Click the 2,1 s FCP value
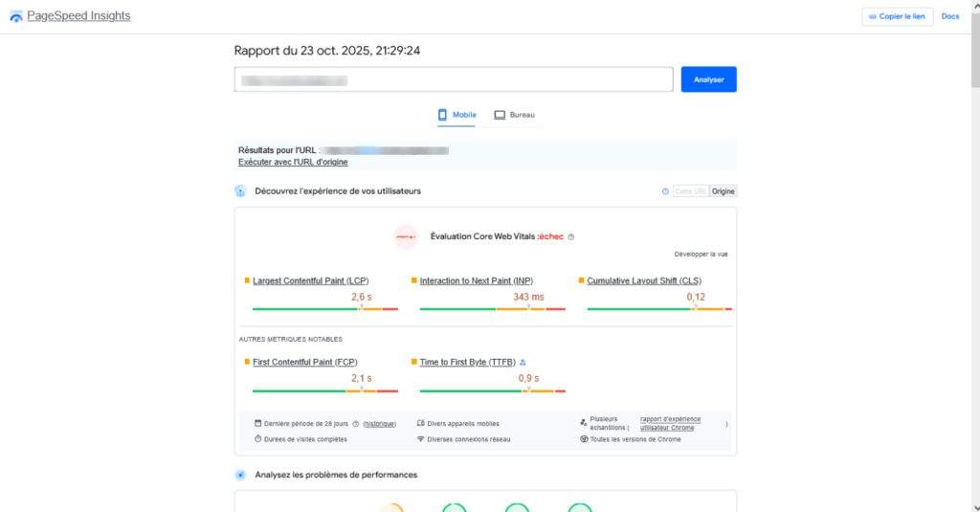The image size is (980, 512). [361, 378]
